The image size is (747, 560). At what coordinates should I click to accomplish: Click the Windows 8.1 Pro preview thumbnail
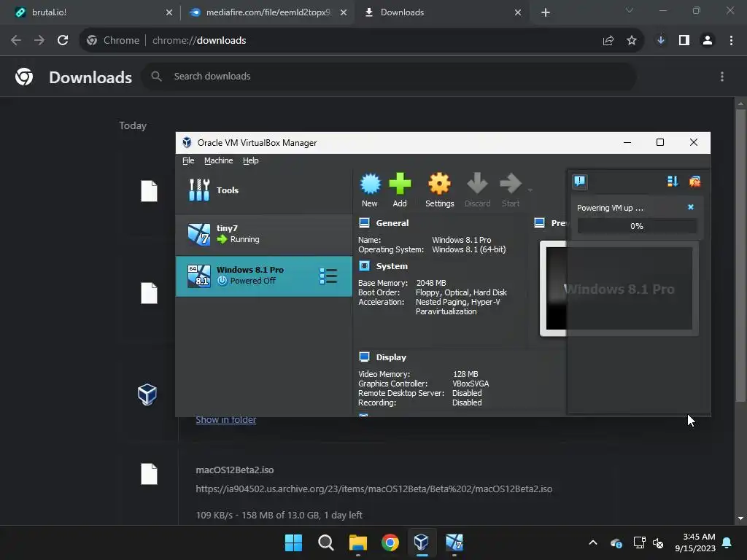click(619, 289)
